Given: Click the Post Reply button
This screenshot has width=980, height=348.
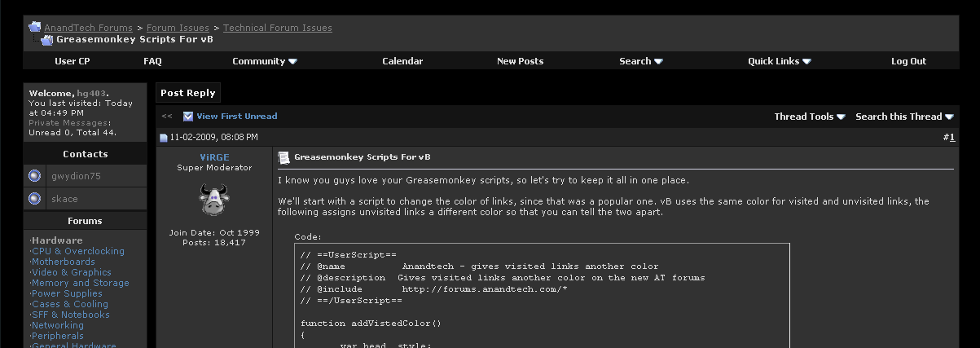Looking at the screenshot, I should 188,93.
